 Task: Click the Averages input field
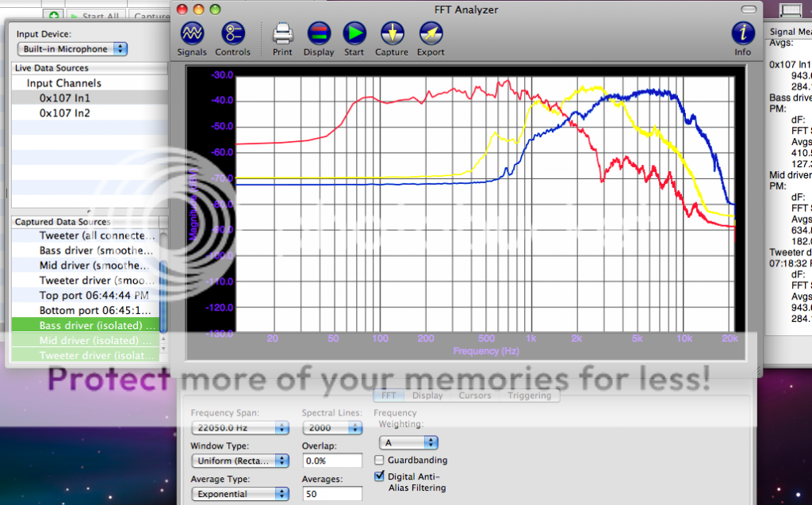pyautogui.click(x=332, y=493)
